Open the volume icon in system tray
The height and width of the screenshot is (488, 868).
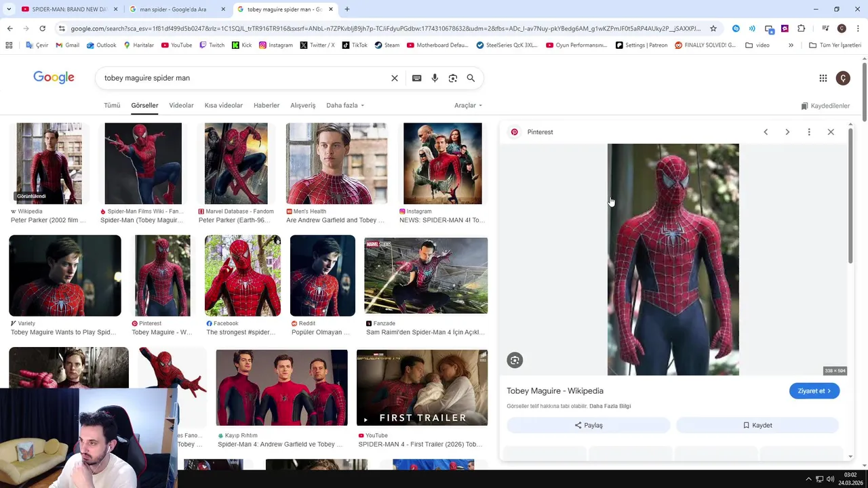click(x=830, y=479)
